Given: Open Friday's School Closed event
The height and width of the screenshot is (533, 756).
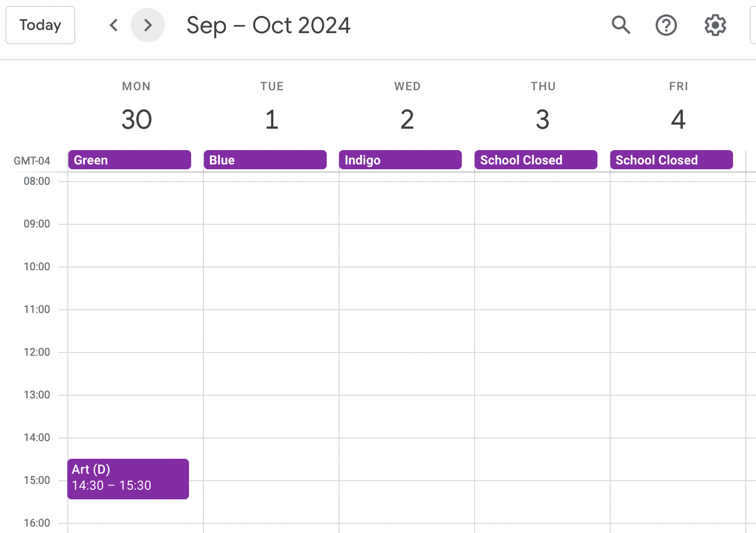Looking at the screenshot, I should click(x=672, y=160).
